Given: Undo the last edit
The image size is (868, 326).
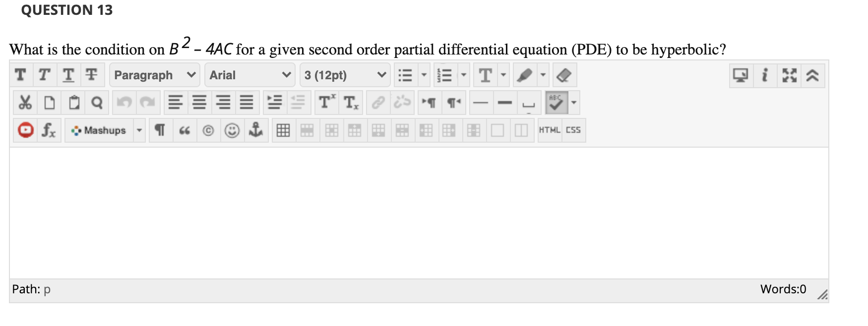Looking at the screenshot, I should coord(124,103).
